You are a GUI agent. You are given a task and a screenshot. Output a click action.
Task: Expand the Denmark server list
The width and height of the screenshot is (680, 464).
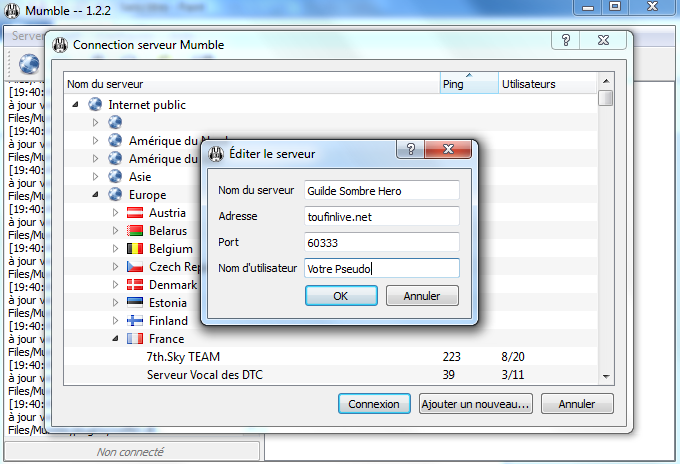[115, 284]
